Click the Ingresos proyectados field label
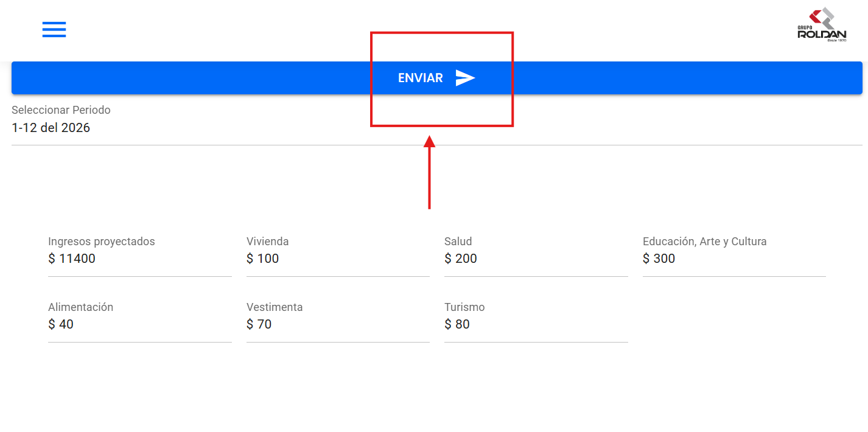 pos(102,242)
